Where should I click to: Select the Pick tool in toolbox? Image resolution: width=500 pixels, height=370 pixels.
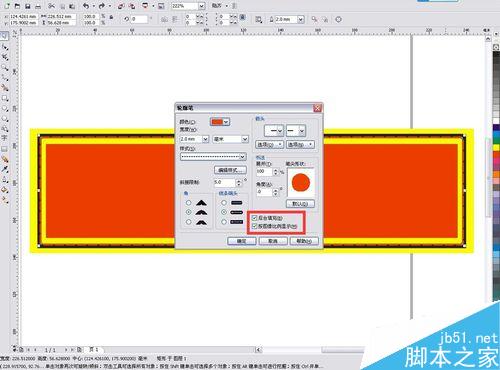(5, 36)
